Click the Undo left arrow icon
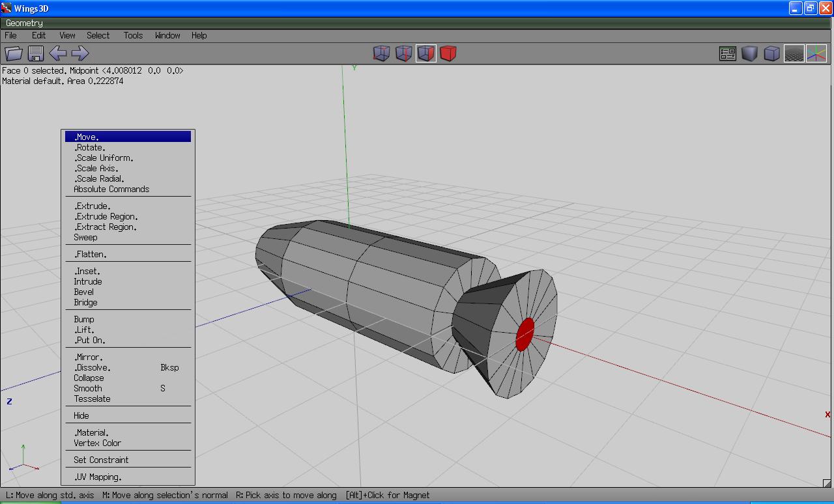The height and width of the screenshot is (504, 834). point(58,53)
